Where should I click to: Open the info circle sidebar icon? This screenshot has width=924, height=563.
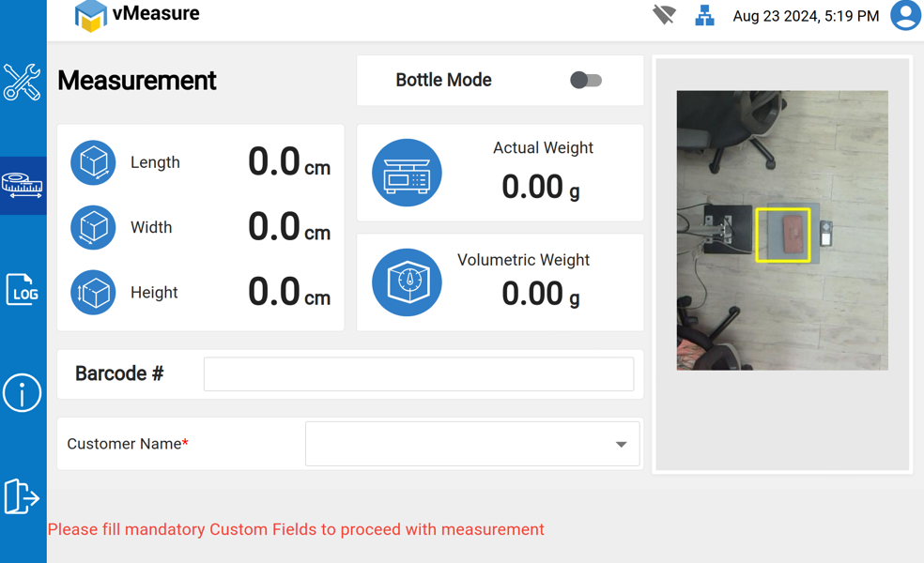22,392
